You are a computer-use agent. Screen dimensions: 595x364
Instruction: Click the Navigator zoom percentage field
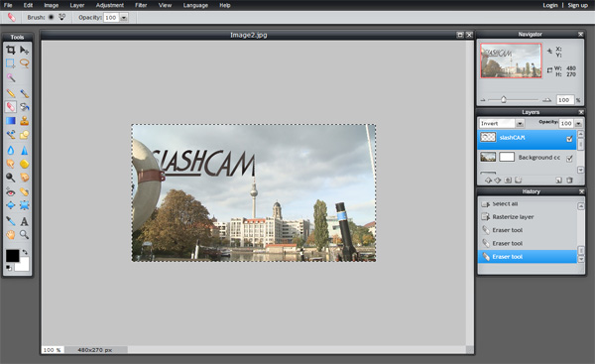pos(565,100)
